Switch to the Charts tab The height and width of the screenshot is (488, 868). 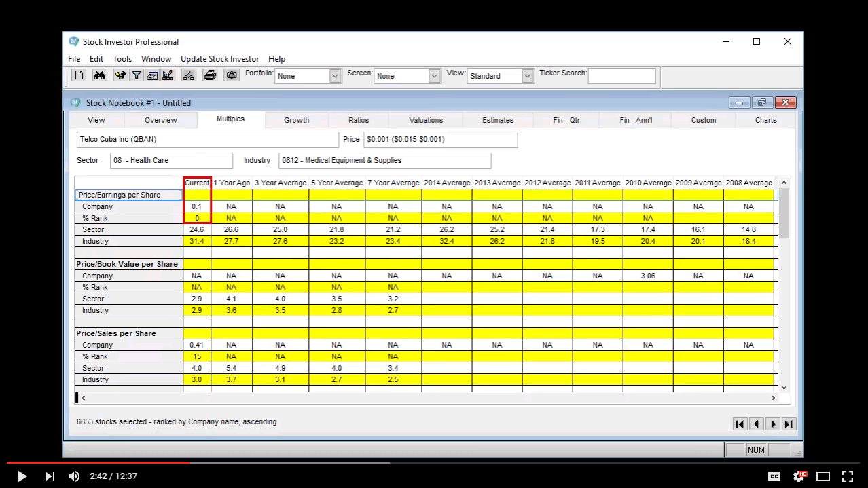(x=765, y=120)
